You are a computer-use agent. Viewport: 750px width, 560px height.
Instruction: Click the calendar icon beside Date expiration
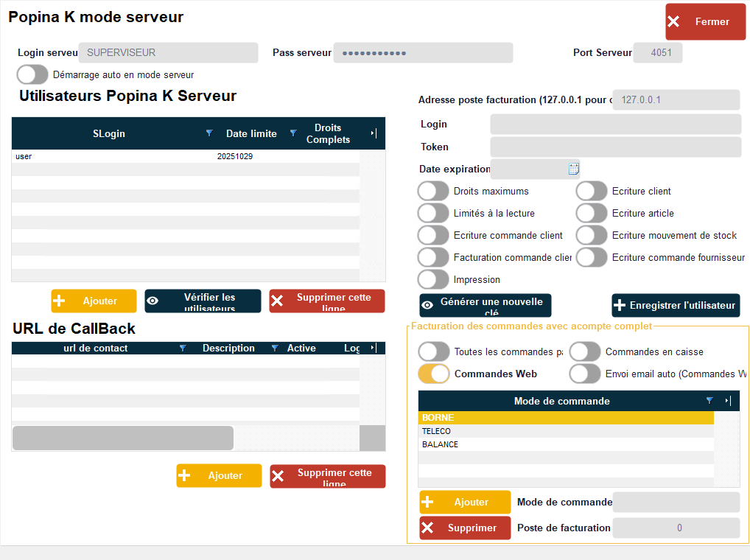573,169
